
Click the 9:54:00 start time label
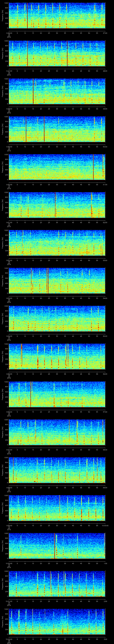(9, 336)
